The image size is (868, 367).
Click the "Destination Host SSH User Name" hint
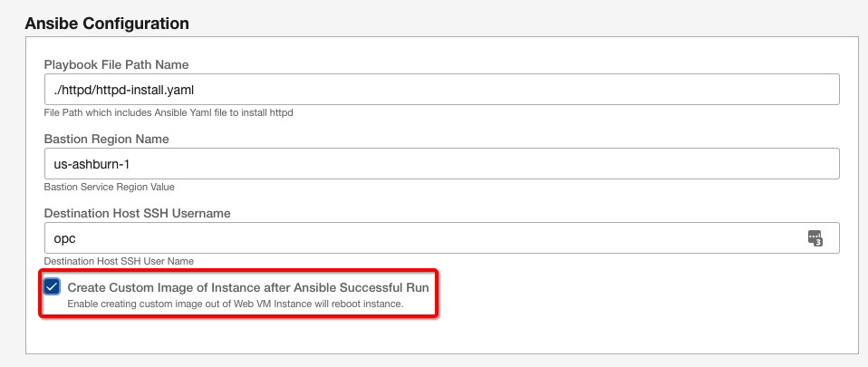[x=119, y=261]
